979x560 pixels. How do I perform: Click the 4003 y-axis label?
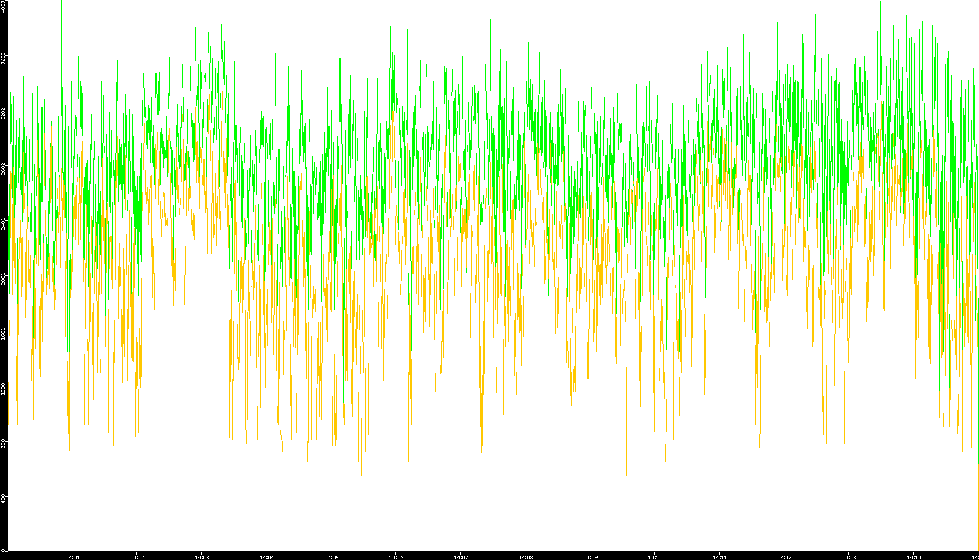click(x=4, y=6)
